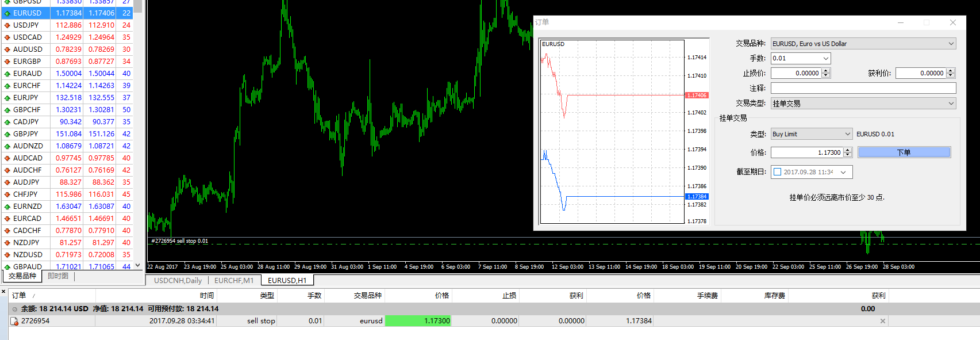Select the GBPCHF row in market watch
Screen dimensions: 980x340
tap(68, 110)
